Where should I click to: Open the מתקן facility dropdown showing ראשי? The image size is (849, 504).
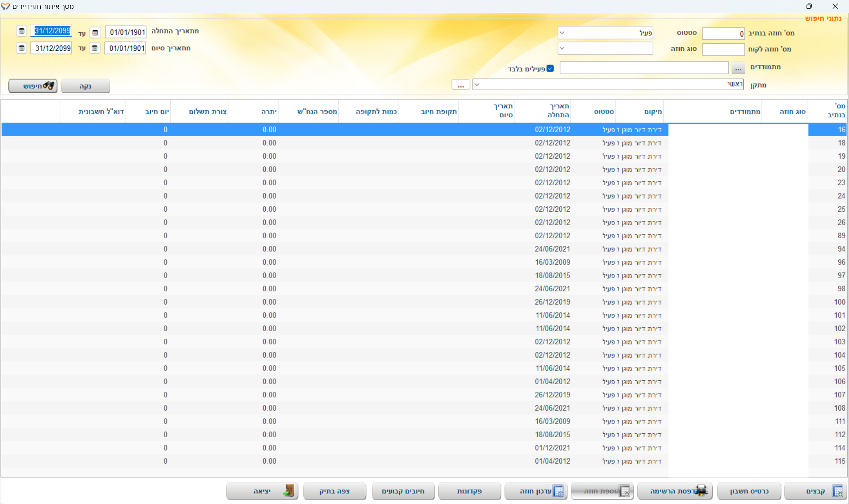[x=477, y=84]
